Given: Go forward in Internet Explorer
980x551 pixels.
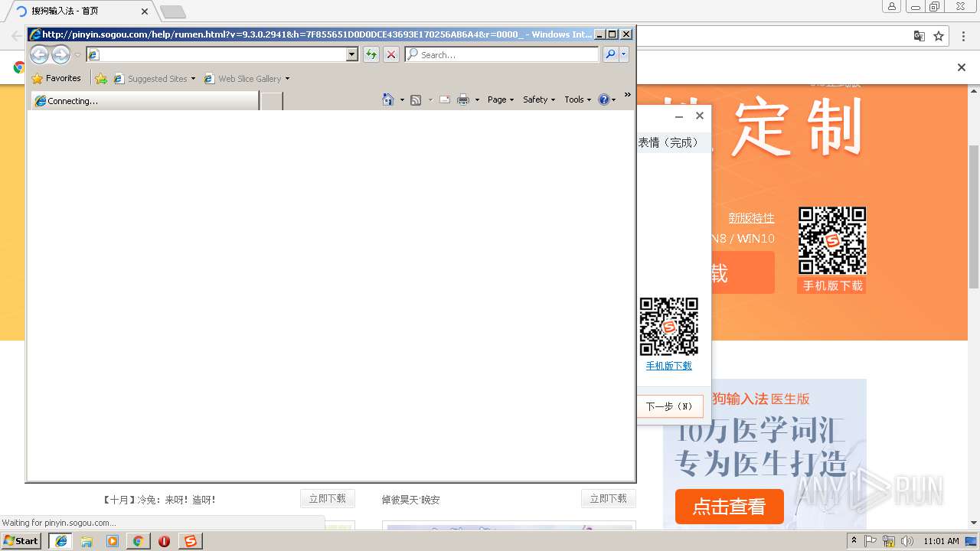Looking at the screenshot, I should point(60,54).
